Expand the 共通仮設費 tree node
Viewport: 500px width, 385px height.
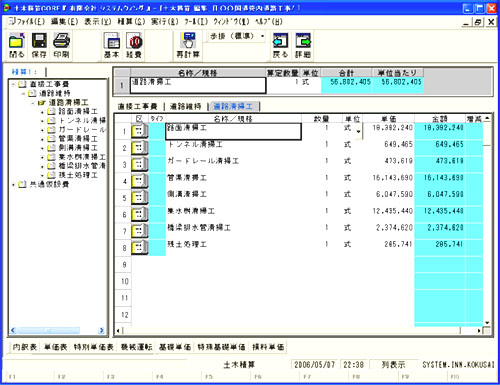pos(13,185)
